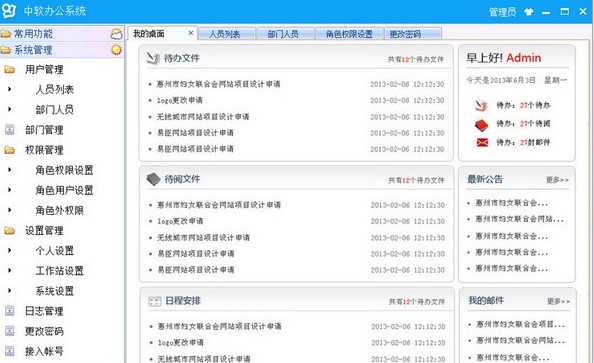Click 更多>> in 最新公告 panel
This screenshot has height=363, width=594.
click(557, 180)
